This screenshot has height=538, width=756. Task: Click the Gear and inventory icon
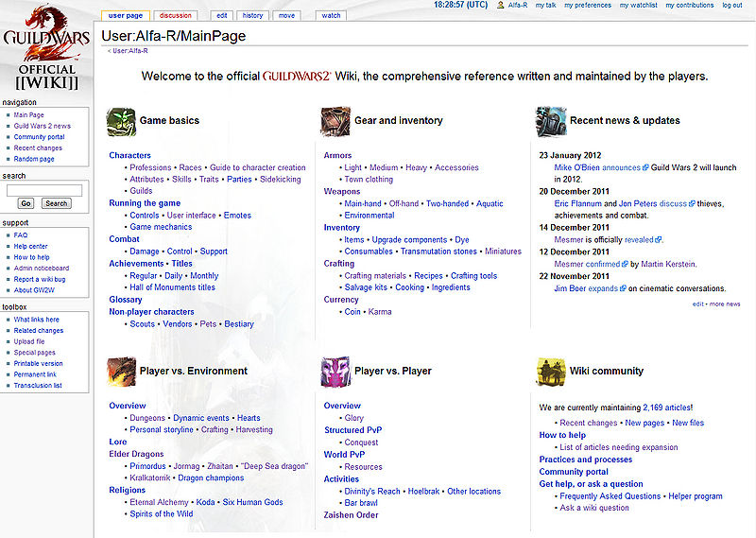pyautogui.click(x=335, y=122)
